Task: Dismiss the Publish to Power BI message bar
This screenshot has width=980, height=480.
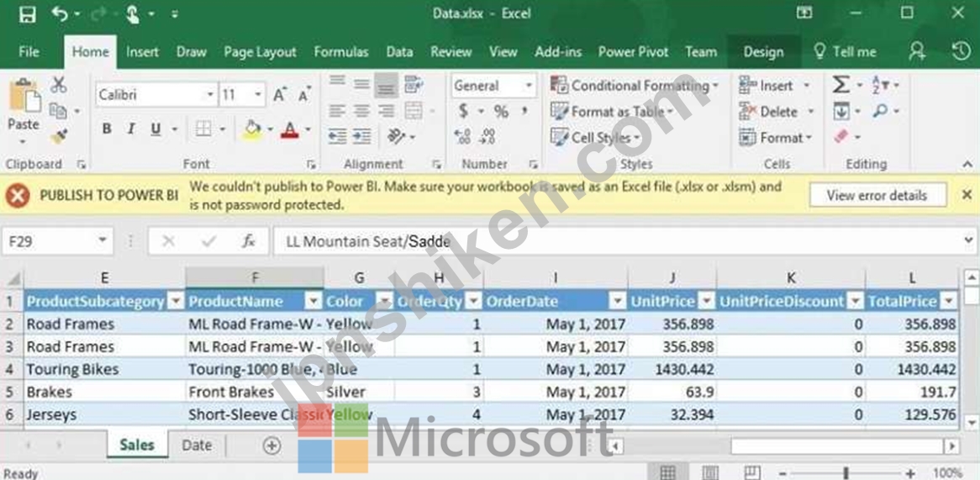Action: [x=967, y=195]
